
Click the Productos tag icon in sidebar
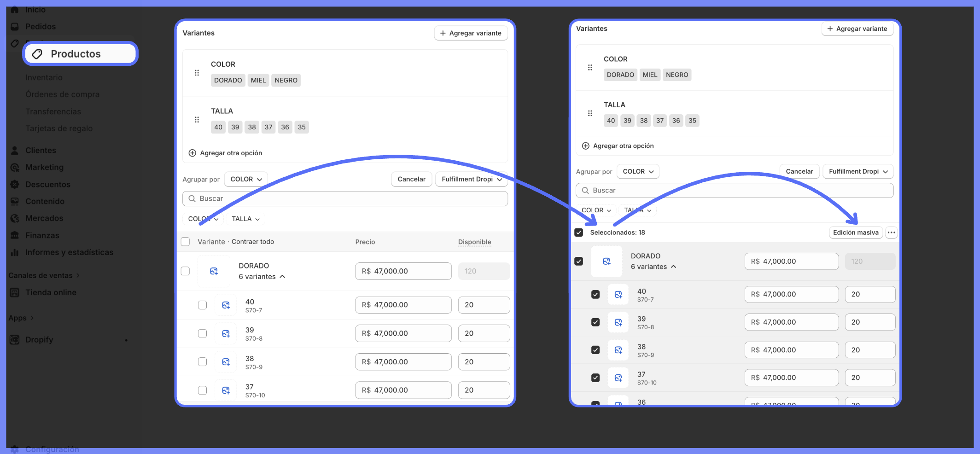point(37,54)
